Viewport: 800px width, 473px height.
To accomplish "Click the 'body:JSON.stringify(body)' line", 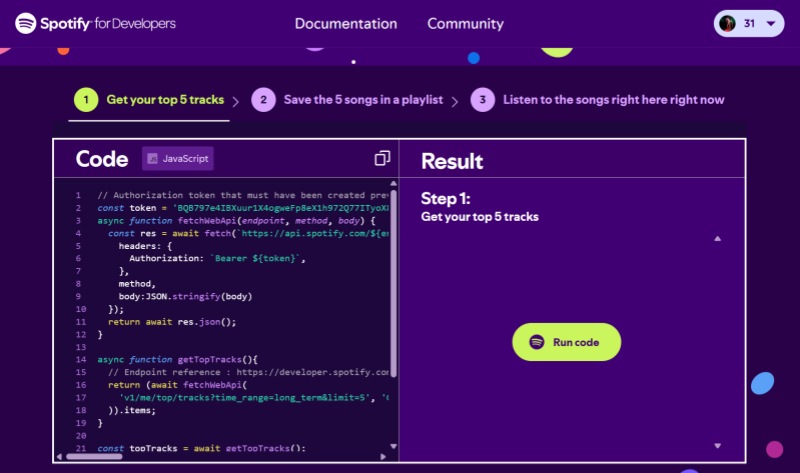I will (185, 296).
